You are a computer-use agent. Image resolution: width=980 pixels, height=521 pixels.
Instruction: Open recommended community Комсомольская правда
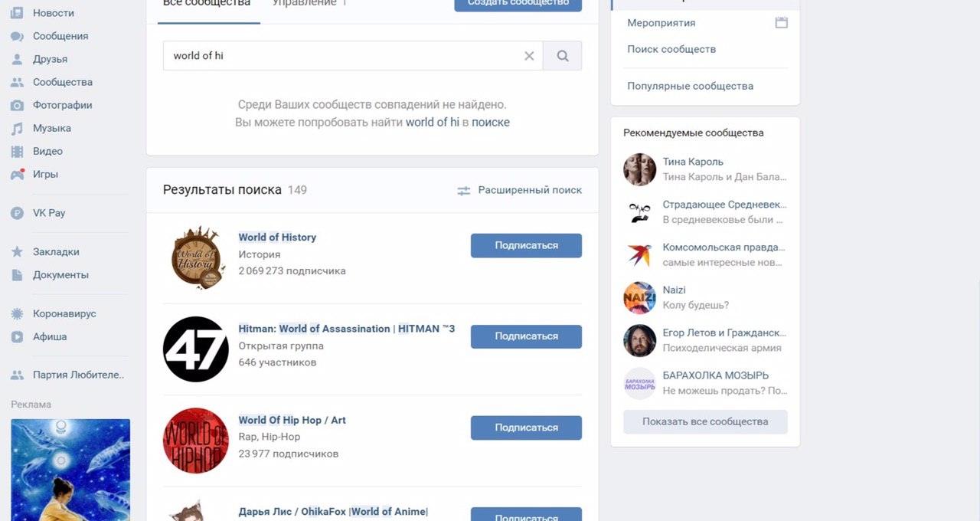tap(724, 247)
